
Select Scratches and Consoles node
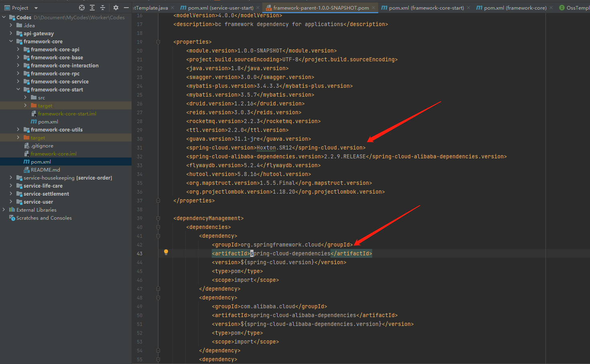[x=44, y=218]
